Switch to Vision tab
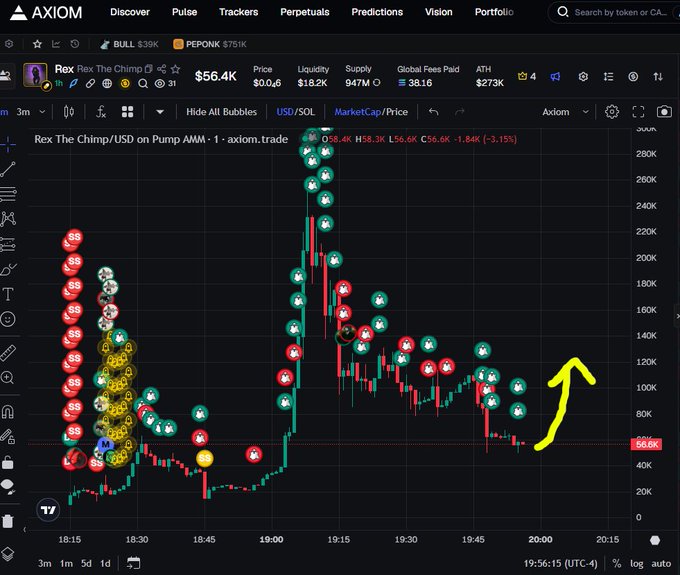Image resolution: width=680 pixels, height=575 pixels. 438,12
